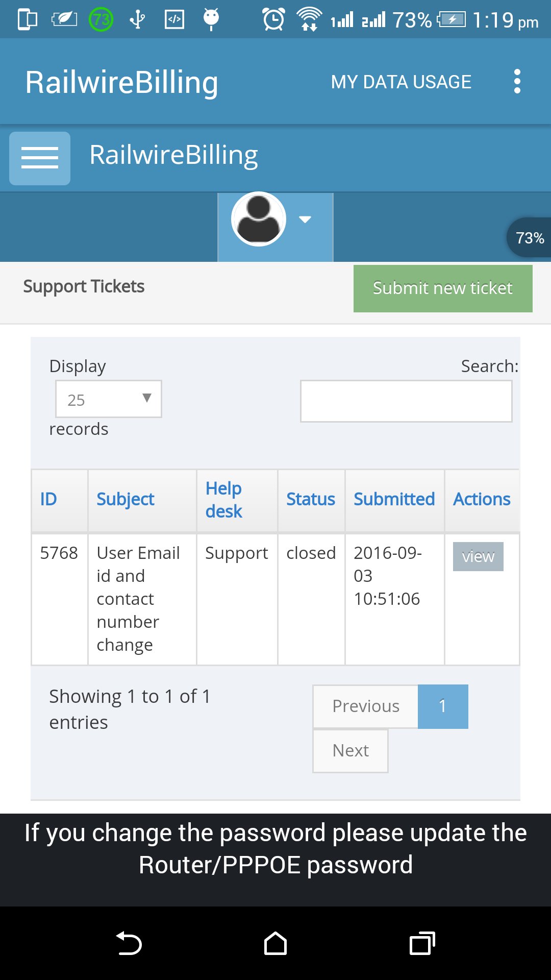Tap the Wi-Fi status icon

[x=308, y=19]
